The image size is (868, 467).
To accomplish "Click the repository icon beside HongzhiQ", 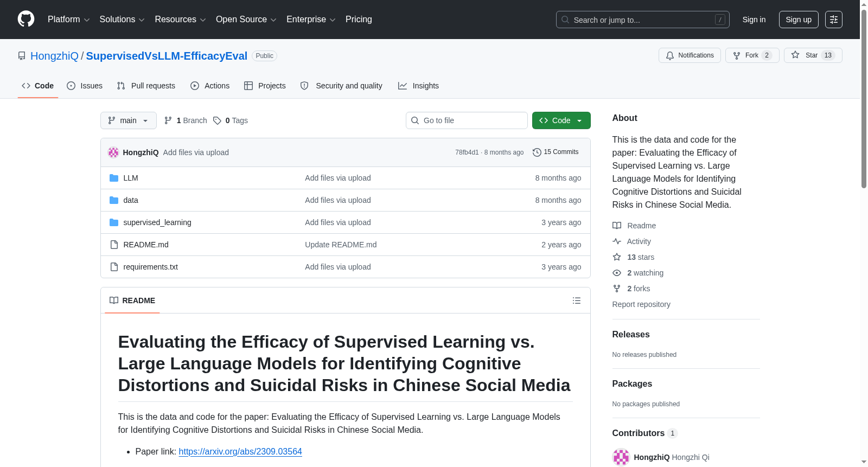I will pyautogui.click(x=22, y=56).
